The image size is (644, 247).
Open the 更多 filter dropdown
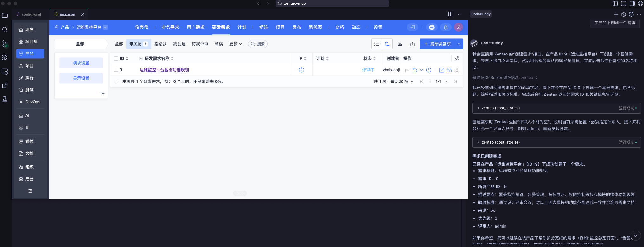click(235, 44)
